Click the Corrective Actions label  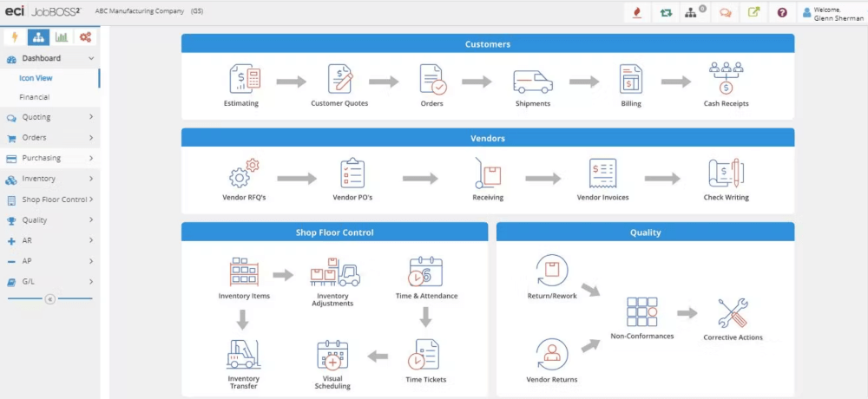coord(733,337)
